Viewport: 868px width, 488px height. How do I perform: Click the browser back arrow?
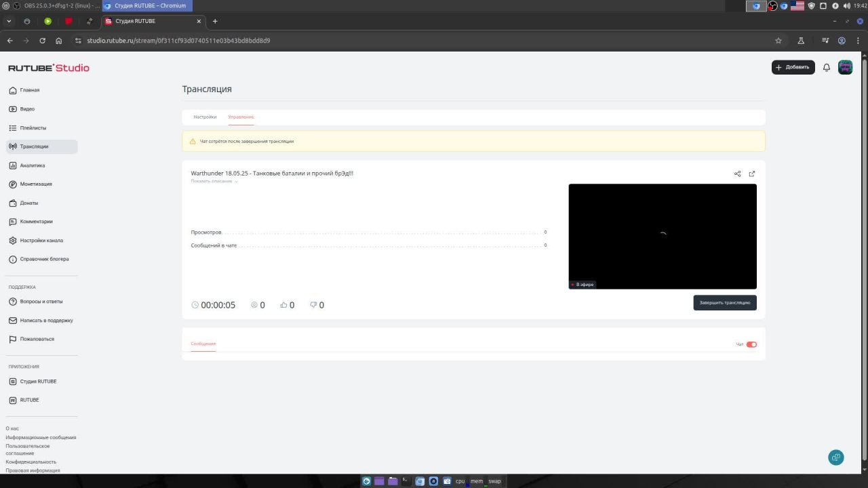click(9, 41)
